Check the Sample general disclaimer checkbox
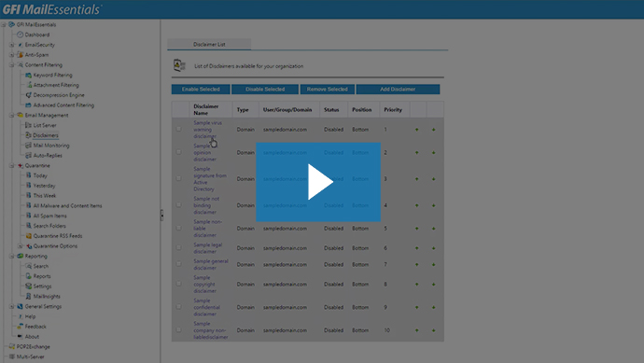The image size is (644, 363). [x=178, y=264]
